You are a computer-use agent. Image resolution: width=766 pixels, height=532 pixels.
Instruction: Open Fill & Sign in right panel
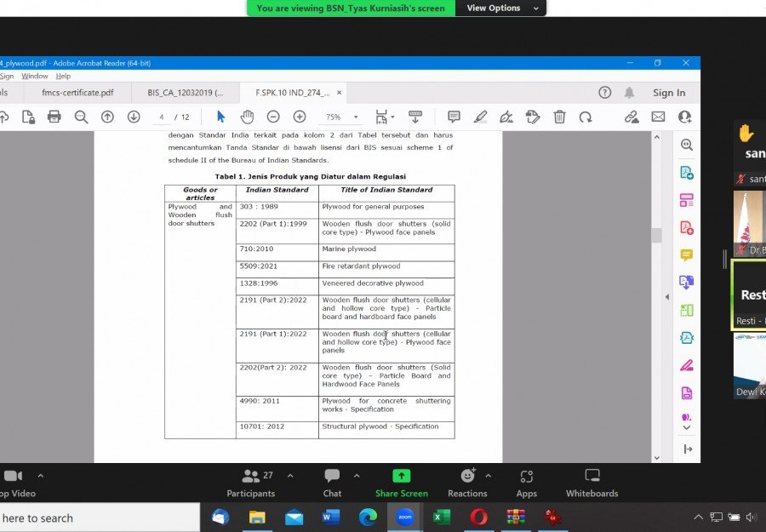[x=686, y=365]
